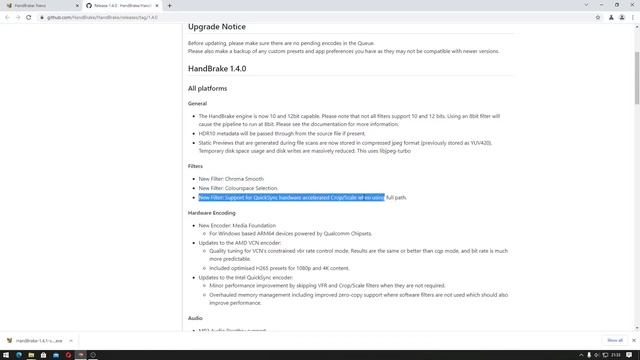Close the downloads bar
Image resolution: width=640 pixels, height=360 pixels.
(633, 340)
